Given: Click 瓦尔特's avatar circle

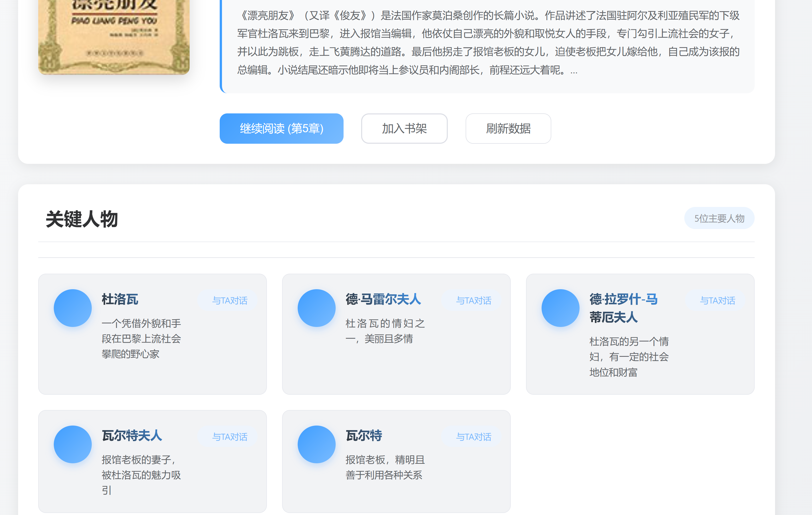Looking at the screenshot, I should point(316,444).
